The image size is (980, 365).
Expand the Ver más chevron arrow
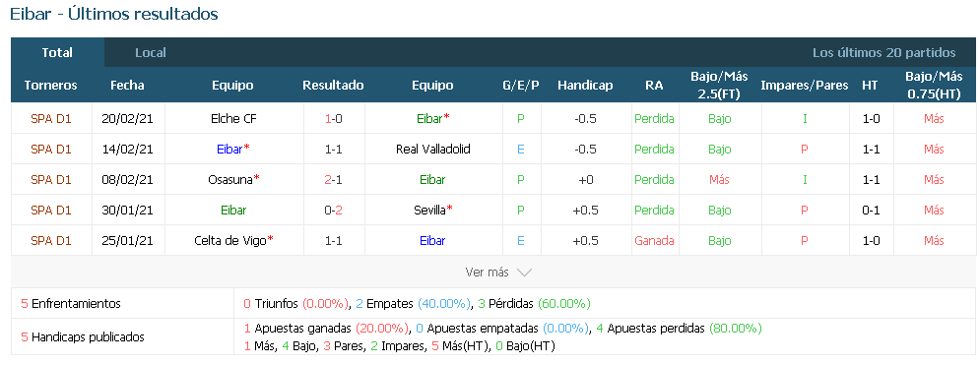click(x=524, y=273)
